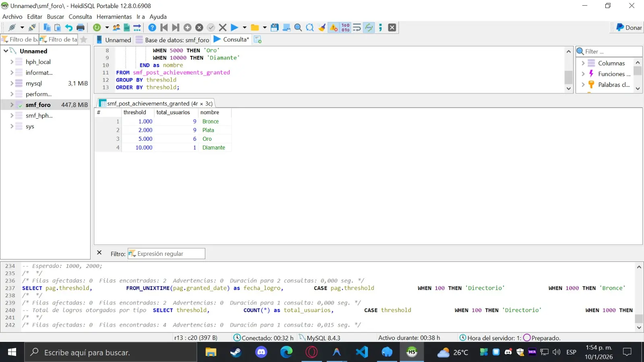
Task: Click the print icon
Action: click(x=80, y=27)
